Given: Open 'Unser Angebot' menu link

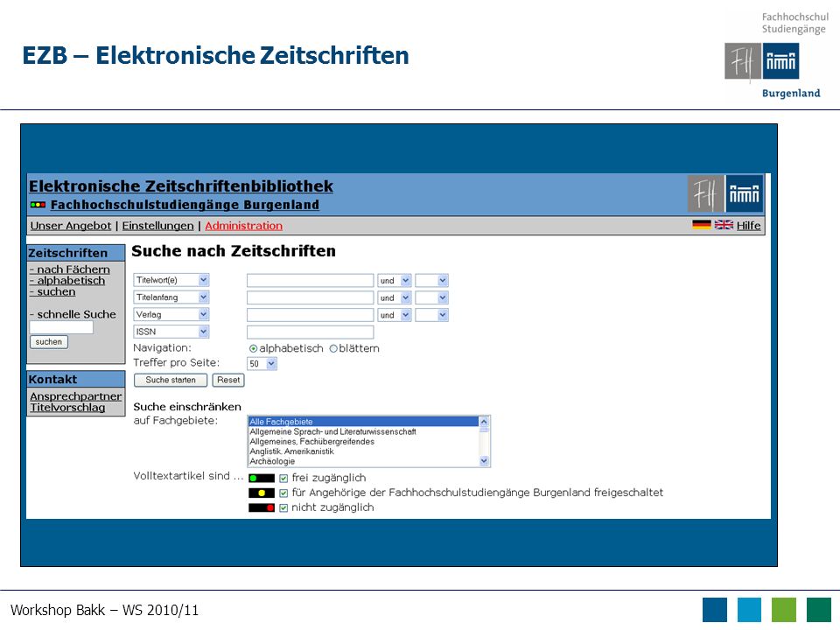Looking at the screenshot, I should click(x=71, y=226).
